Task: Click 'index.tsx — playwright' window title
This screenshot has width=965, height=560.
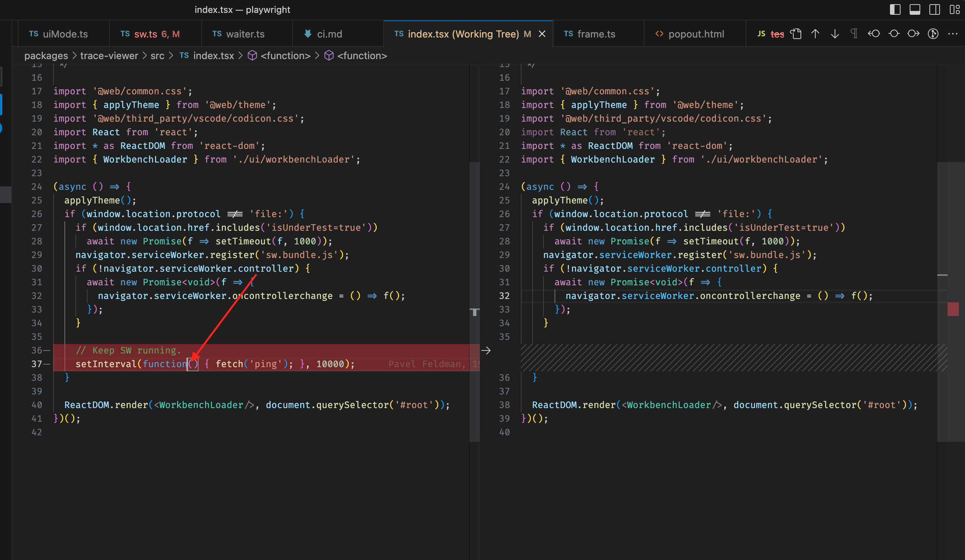Action: click(242, 9)
